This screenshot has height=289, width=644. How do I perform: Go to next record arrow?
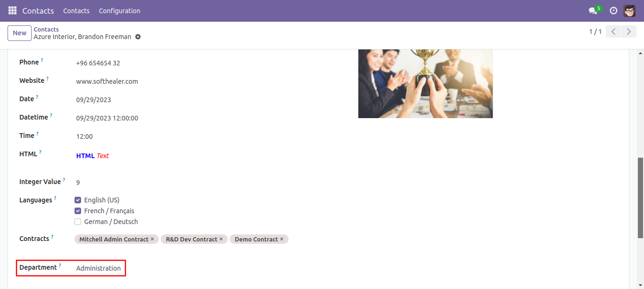click(x=628, y=32)
